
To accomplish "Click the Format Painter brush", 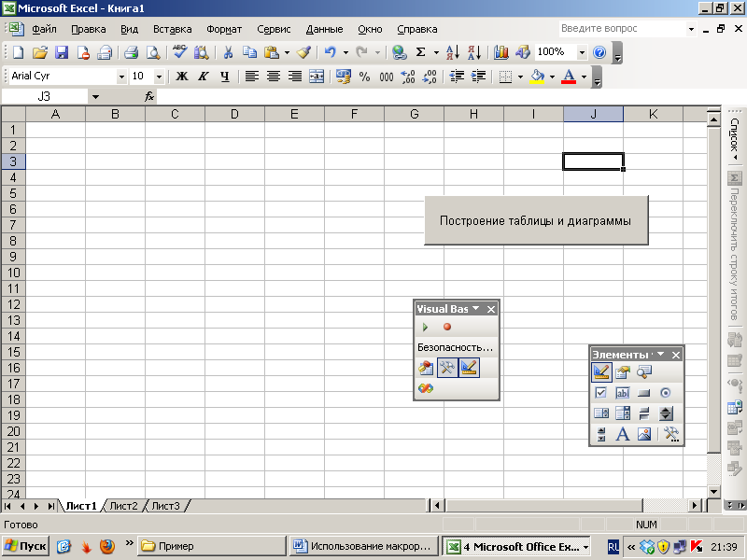I will (x=303, y=52).
